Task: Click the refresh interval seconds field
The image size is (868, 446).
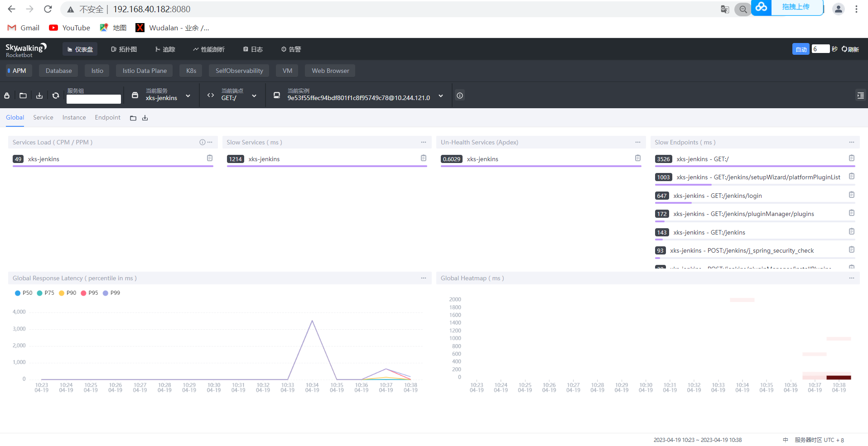Action: pos(820,49)
